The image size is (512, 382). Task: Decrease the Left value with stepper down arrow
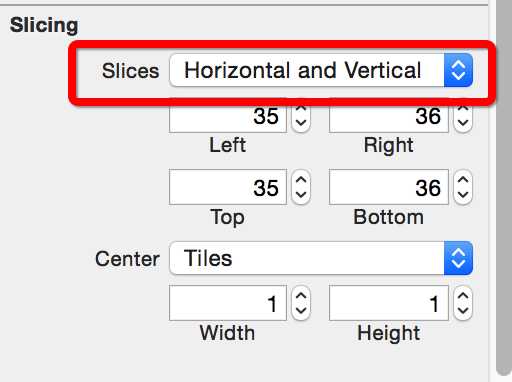(301, 124)
